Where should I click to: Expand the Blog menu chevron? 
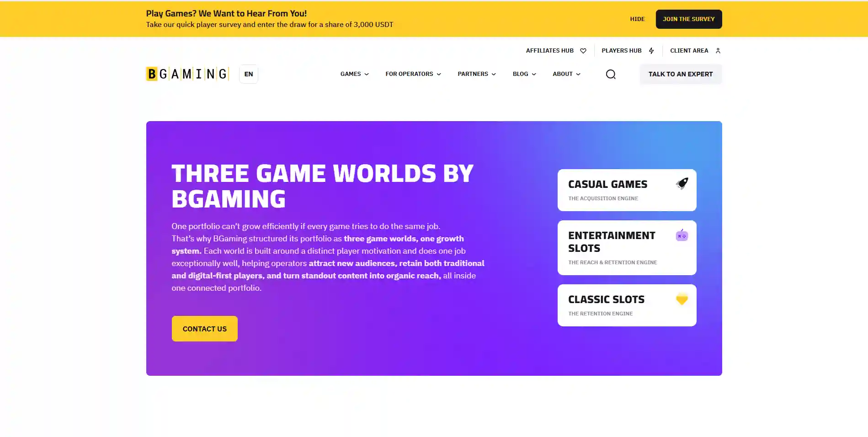[534, 74]
